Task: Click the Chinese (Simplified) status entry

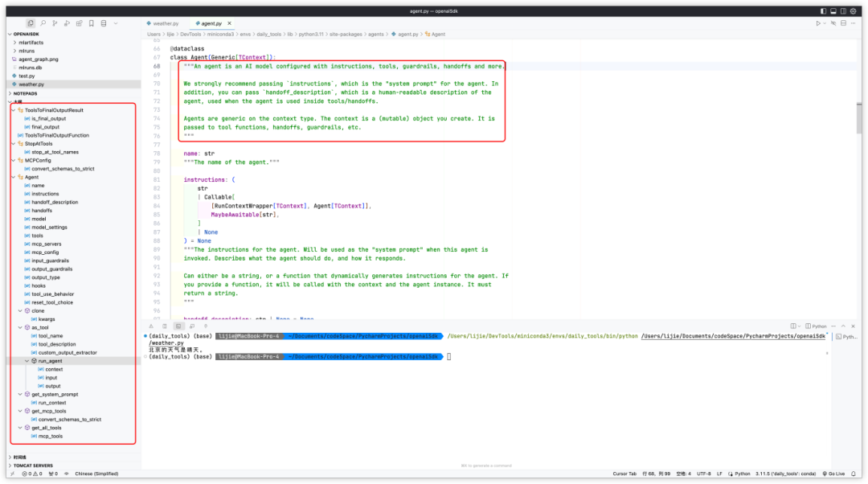Action: click(96, 474)
